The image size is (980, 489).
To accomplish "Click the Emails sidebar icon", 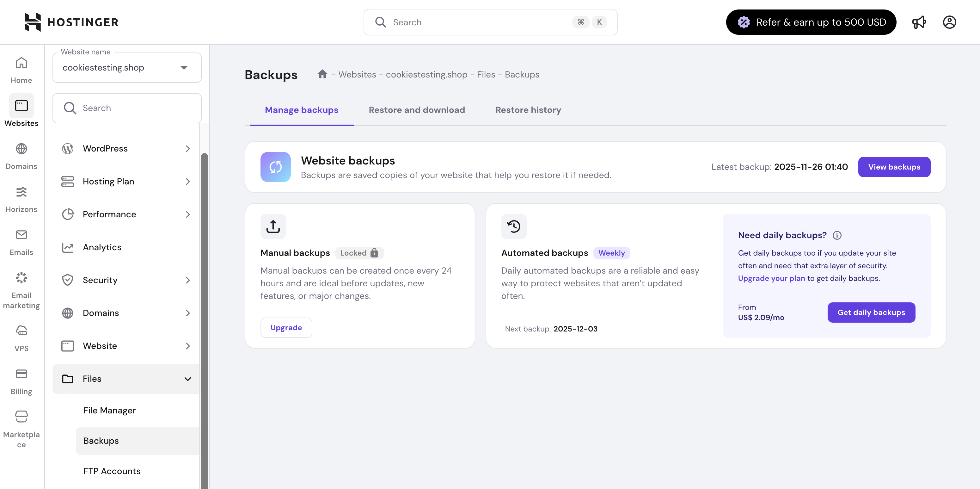I will click(21, 240).
